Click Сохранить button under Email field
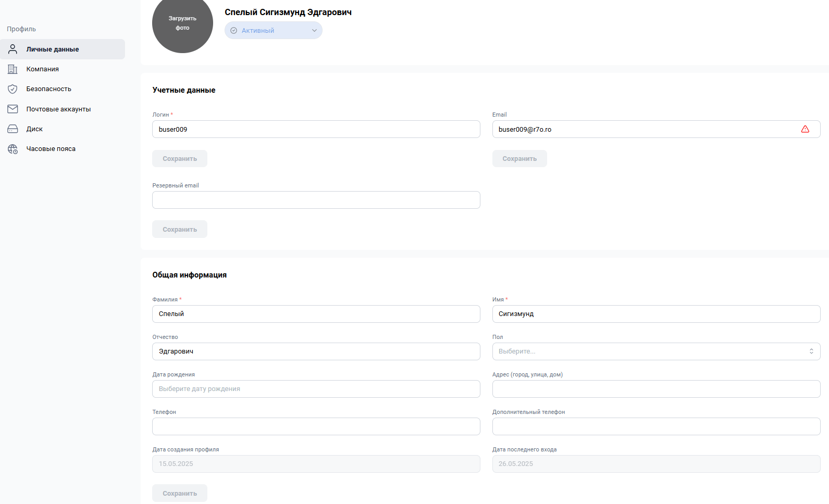The image size is (829, 504). point(519,159)
